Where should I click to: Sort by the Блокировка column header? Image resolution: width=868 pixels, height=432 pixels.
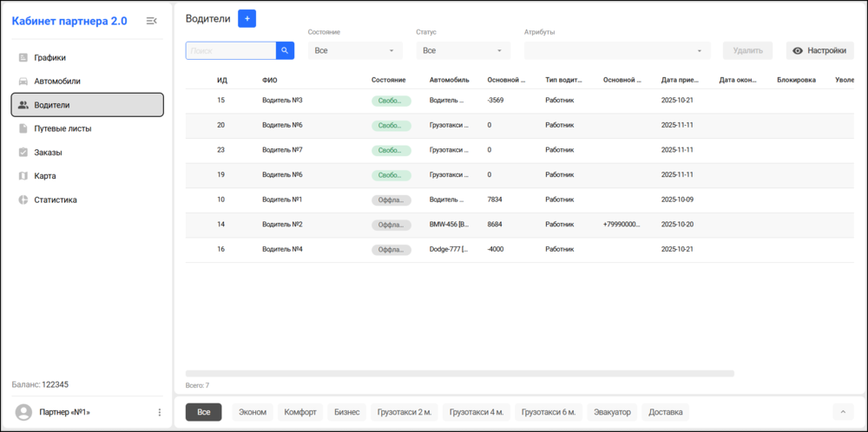click(797, 80)
